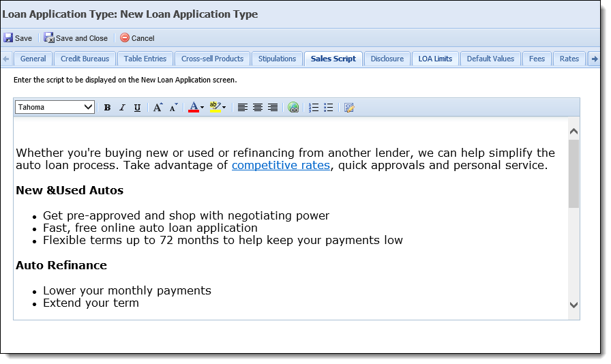Click the 'Get pre-approved and shop' bullet
This screenshot has width=611, height=364.
[186, 215]
